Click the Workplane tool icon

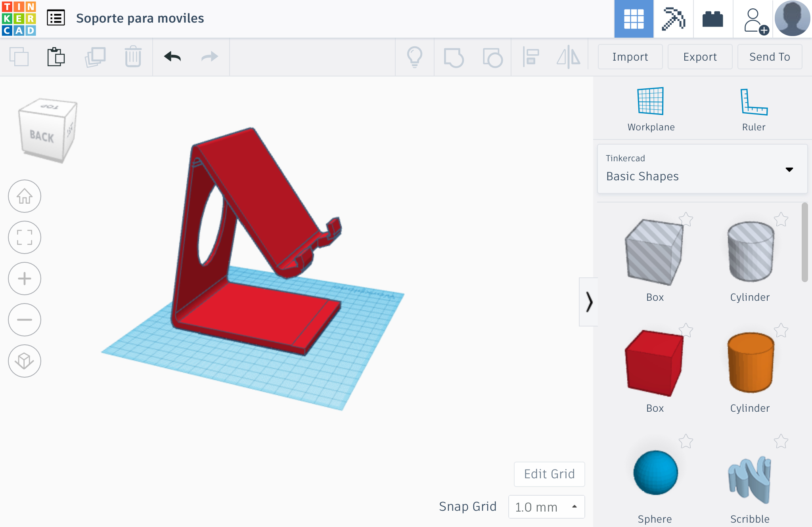tap(650, 101)
